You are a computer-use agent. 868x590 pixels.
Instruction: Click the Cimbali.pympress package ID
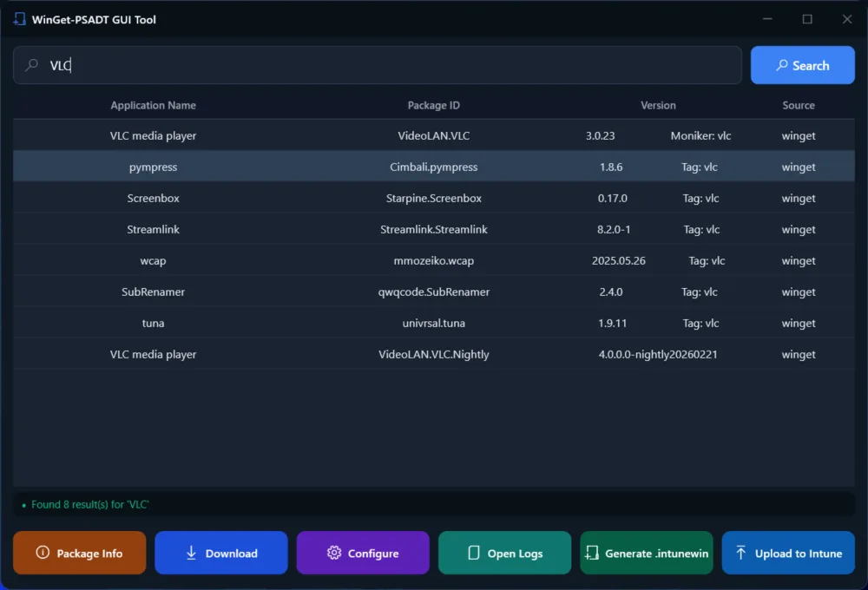[433, 167]
